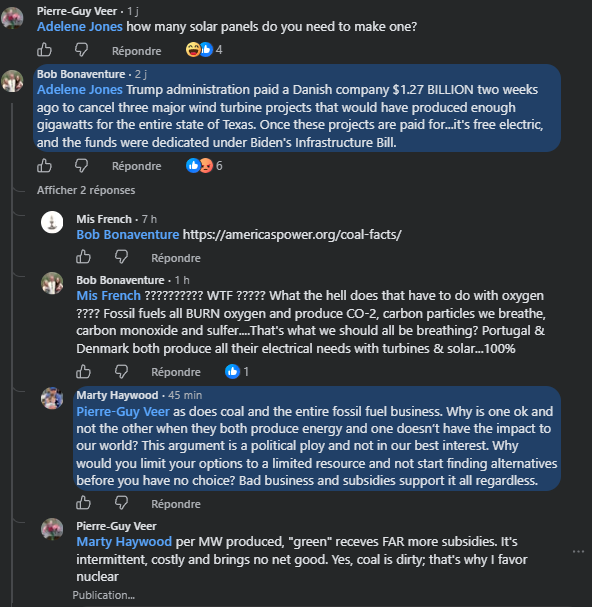Open Marty Haywood's profile picture
The width and height of the screenshot is (592, 607).
[52, 398]
